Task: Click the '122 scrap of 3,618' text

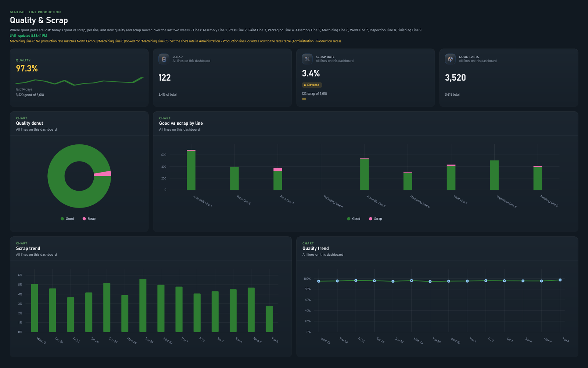Action: pyautogui.click(x=314, y=93)
